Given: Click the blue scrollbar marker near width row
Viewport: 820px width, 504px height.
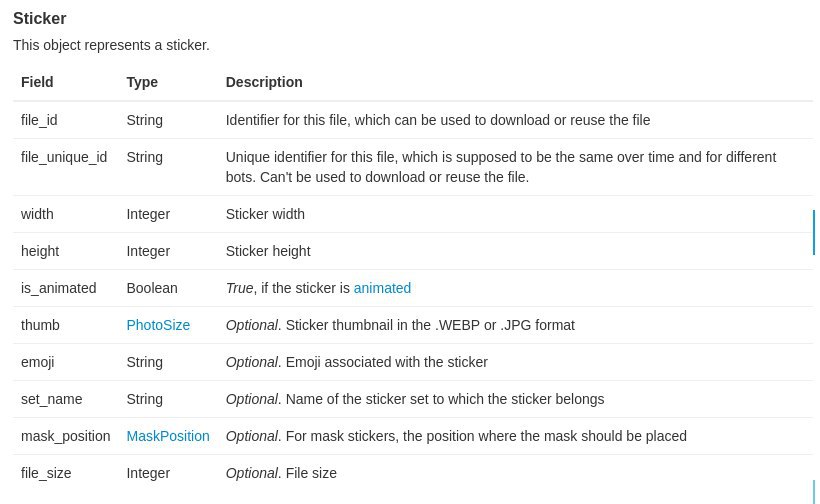Looking at the screenshot, I should pyautogui.click(x=814, y=232).
